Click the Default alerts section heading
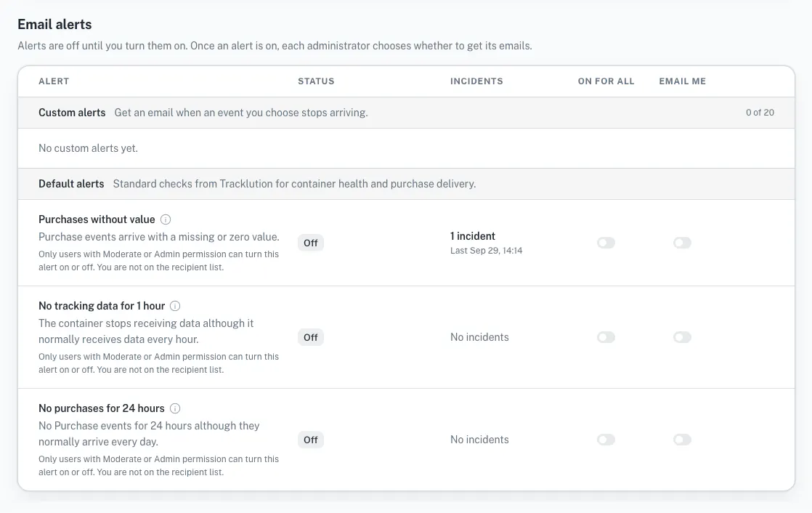812x513 pixels. click(71, 184)
